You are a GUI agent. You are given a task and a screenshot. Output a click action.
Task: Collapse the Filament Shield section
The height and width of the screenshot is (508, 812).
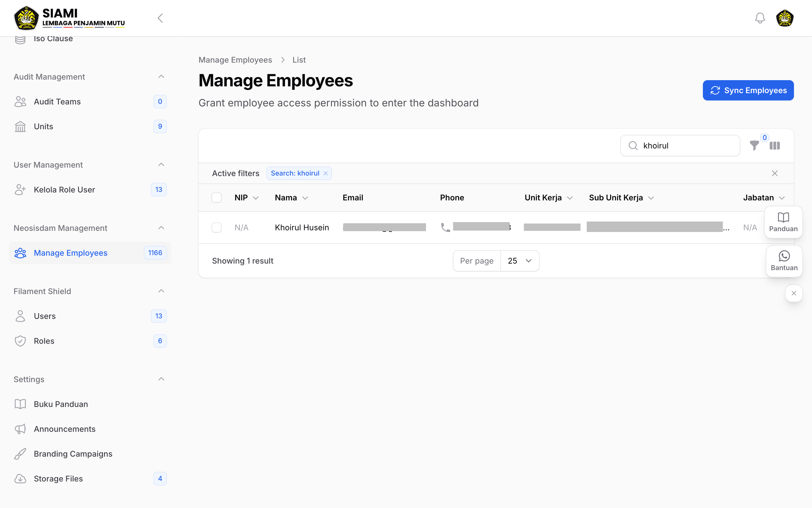pos(161,291)
